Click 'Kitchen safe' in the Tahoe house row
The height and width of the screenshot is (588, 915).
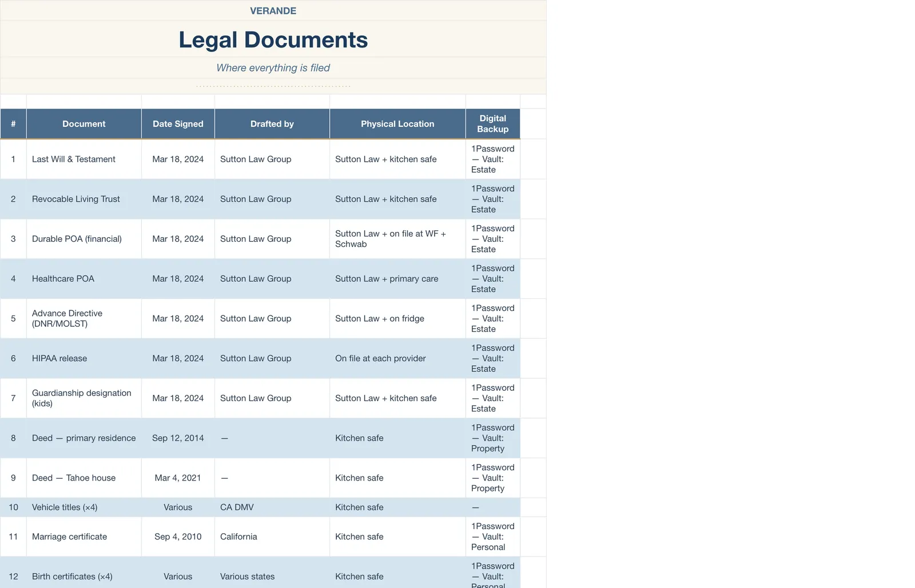point(397,478)
